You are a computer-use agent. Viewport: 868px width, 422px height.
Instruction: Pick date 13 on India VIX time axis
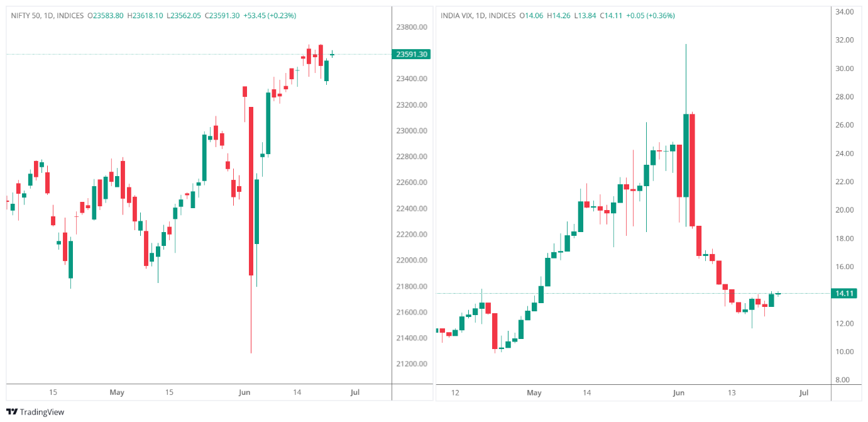click(x=732, y=393)
